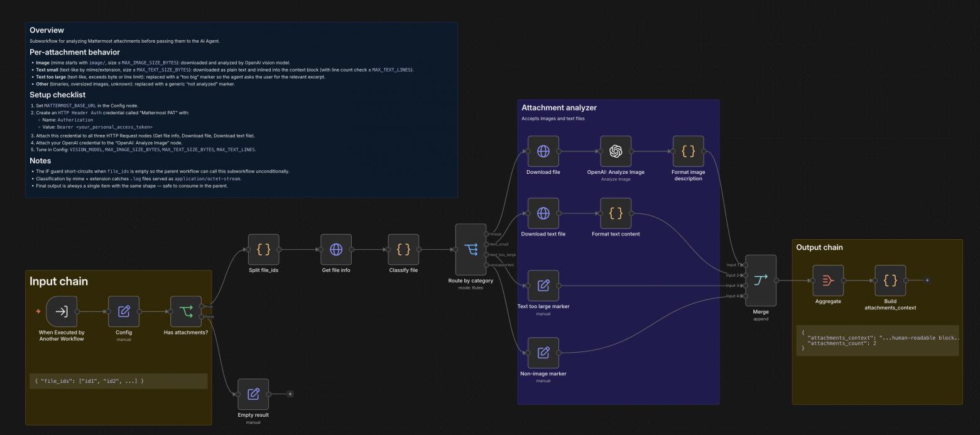Click the 'append' label under the Merge node
980x435 pixels.
761,319
